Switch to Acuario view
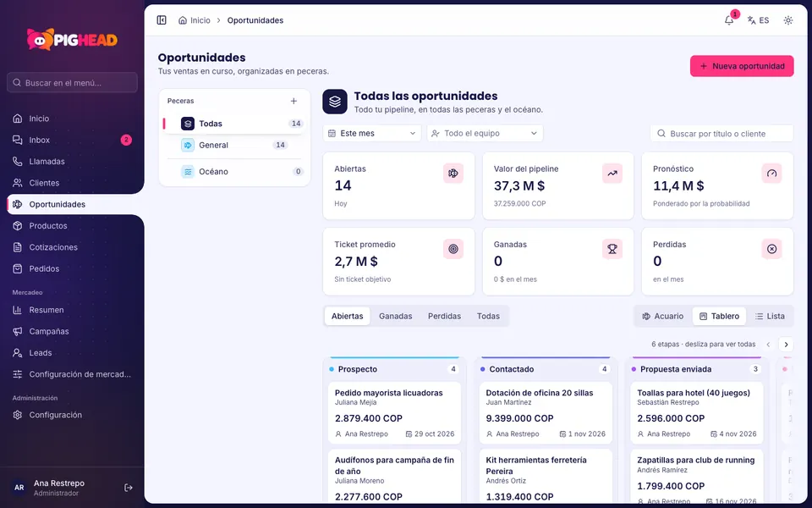The width and height of the screenshot is (812, 508). point(663,316)
